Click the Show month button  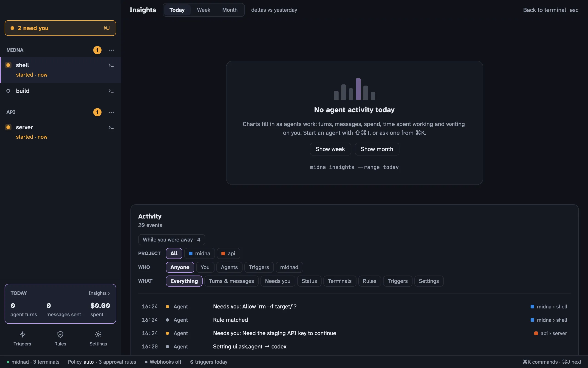(x=377, y=149)
